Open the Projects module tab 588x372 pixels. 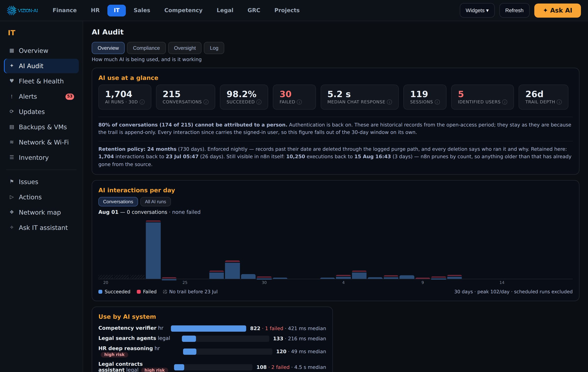(287, 10)
